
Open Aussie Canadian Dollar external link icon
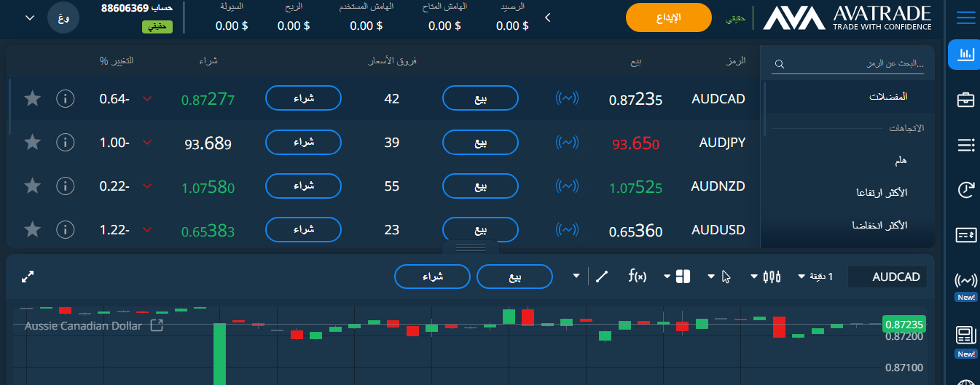157,325
